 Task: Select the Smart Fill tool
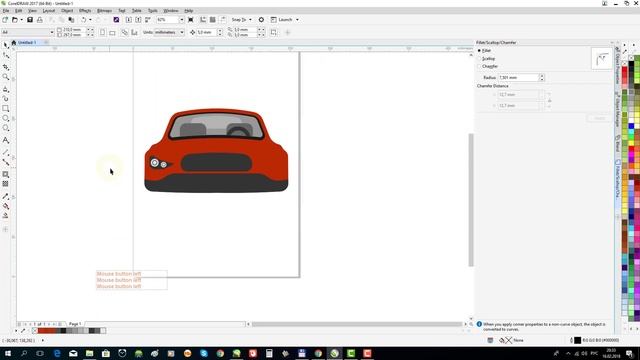point(6,216)
